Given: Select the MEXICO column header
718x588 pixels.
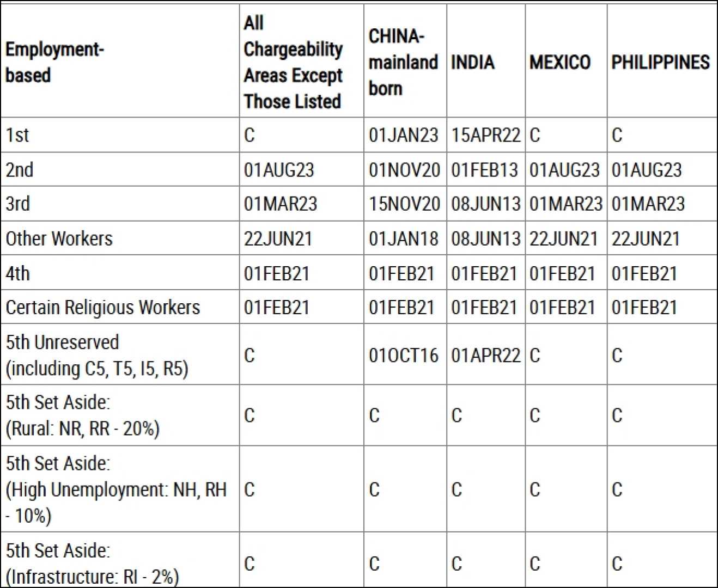Looking at the screenshot, I should point(560,62).
